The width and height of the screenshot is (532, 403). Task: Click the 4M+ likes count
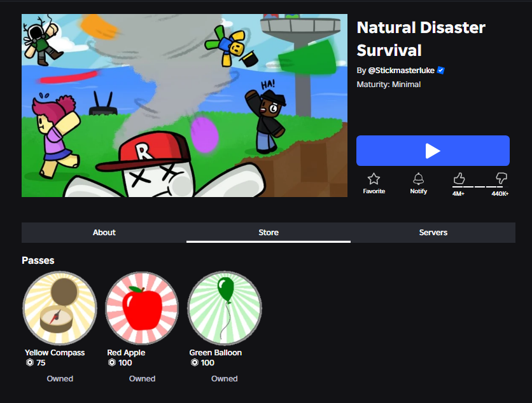(458, 194)
